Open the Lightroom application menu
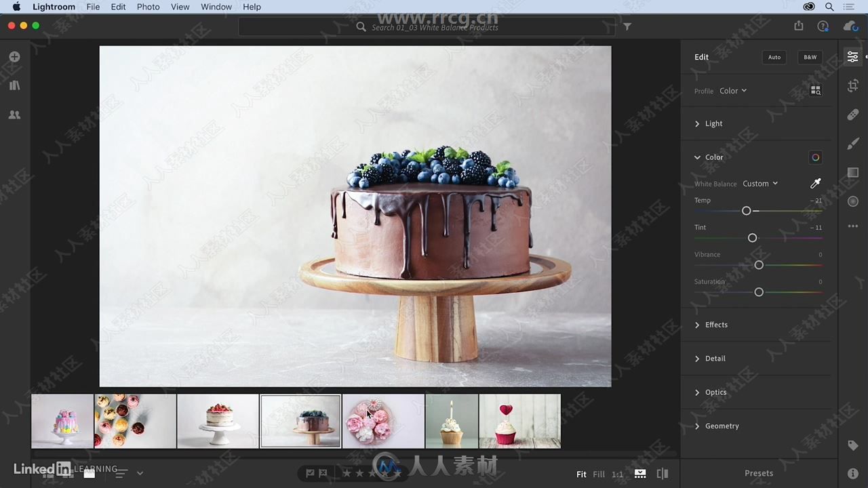Viewport: 868px width, 488px height. [x=54, y=7]
